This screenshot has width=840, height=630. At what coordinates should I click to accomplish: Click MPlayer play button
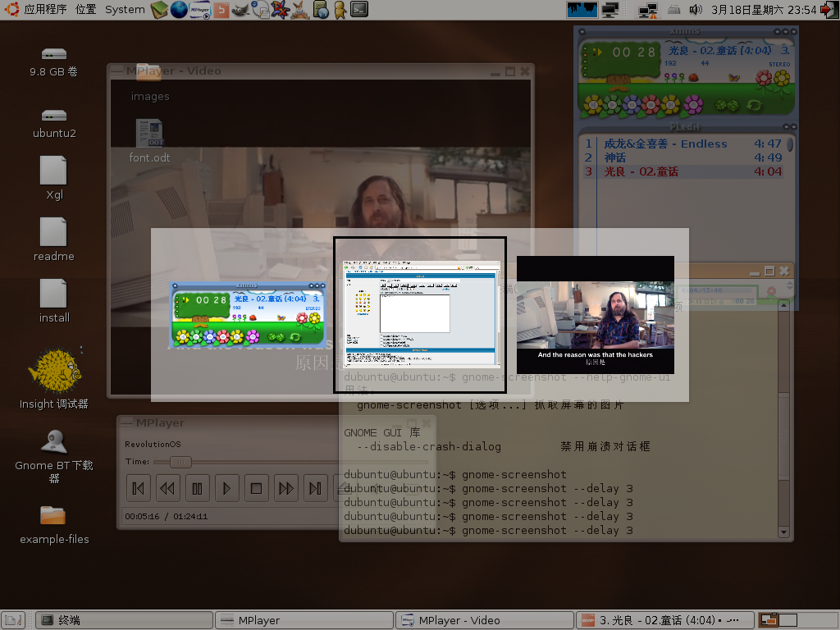(226, 488)
